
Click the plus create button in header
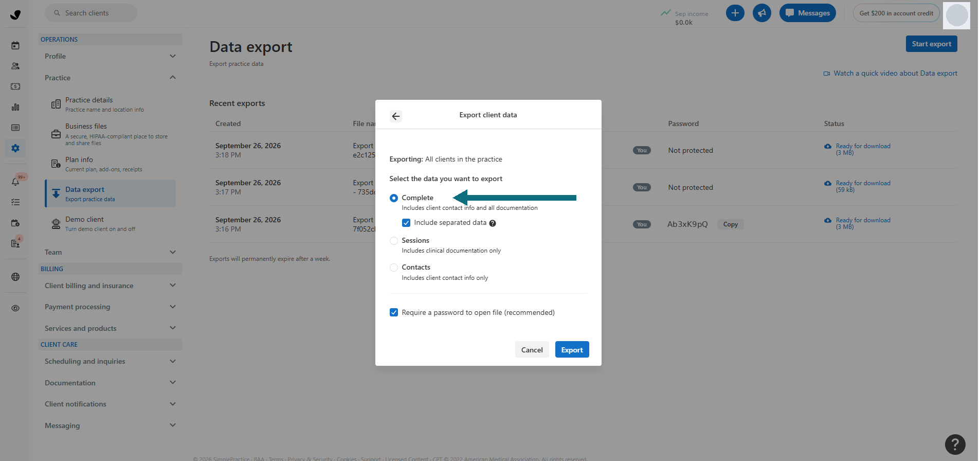[735, 13]
